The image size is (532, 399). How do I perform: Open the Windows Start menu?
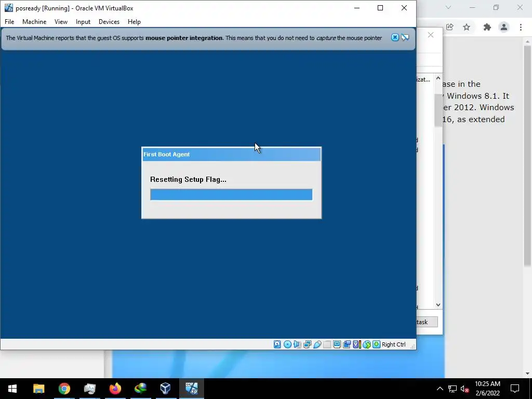(x=12, y=389)
